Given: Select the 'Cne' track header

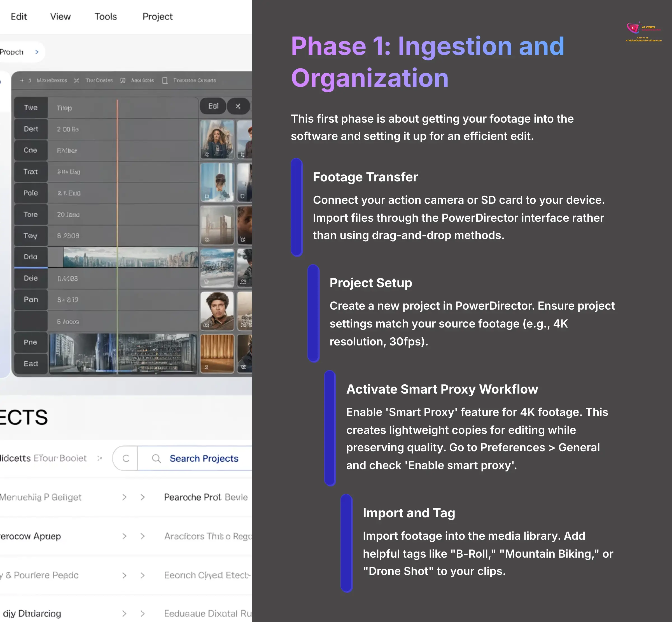Looking at the screenshot, I should pyautogui.click(x=31, y=150).
